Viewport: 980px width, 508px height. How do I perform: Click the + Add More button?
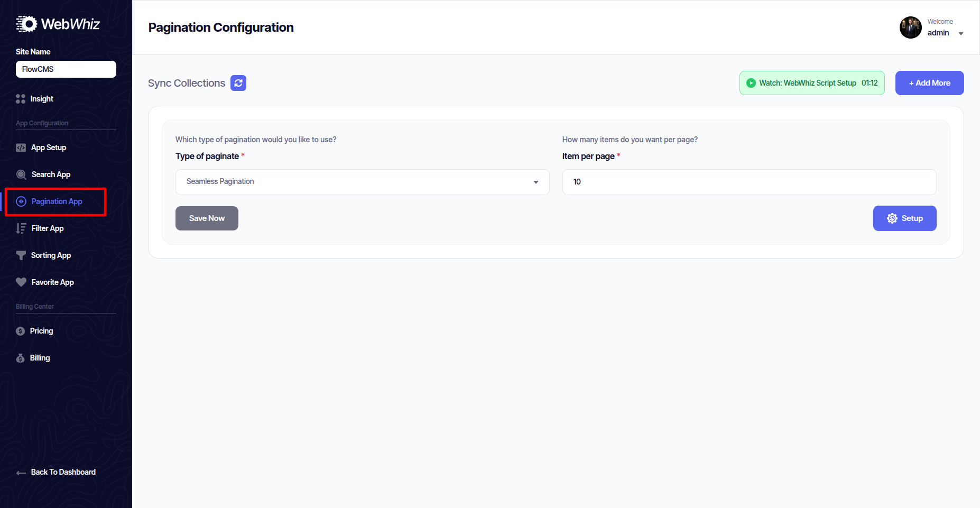[x=929, y=83]
